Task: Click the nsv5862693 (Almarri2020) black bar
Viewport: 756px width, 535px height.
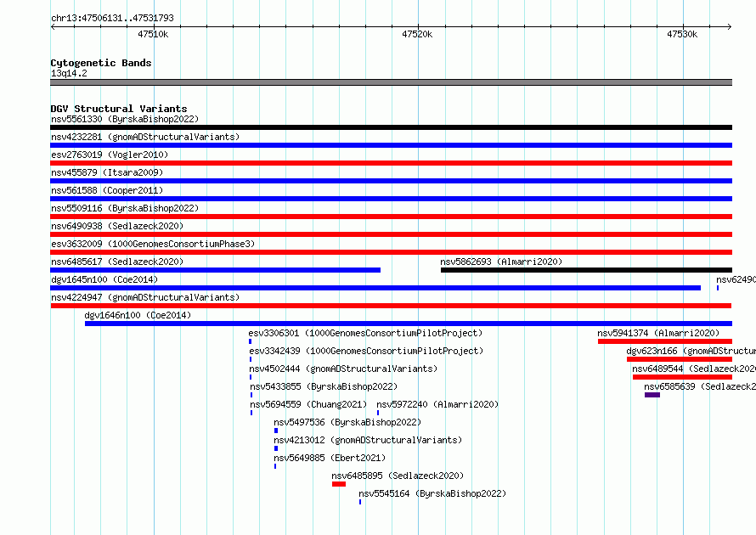Action: (x=586, y=270)
